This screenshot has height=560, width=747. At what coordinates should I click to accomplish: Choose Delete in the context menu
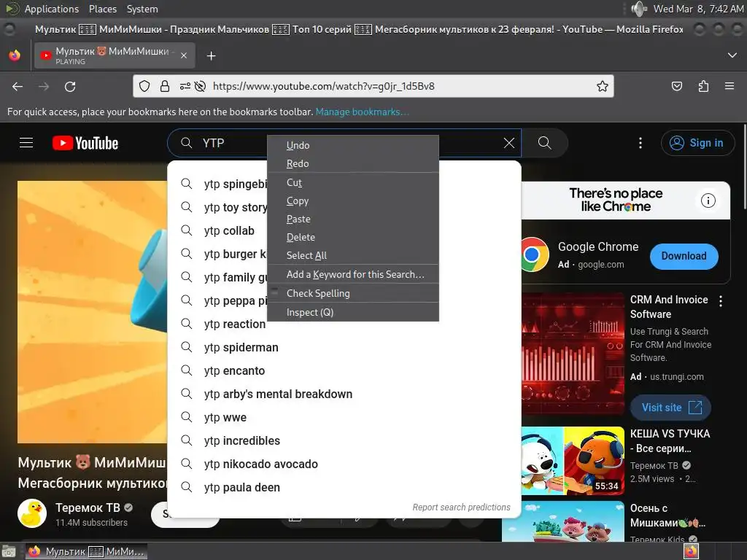coord(353,237)
